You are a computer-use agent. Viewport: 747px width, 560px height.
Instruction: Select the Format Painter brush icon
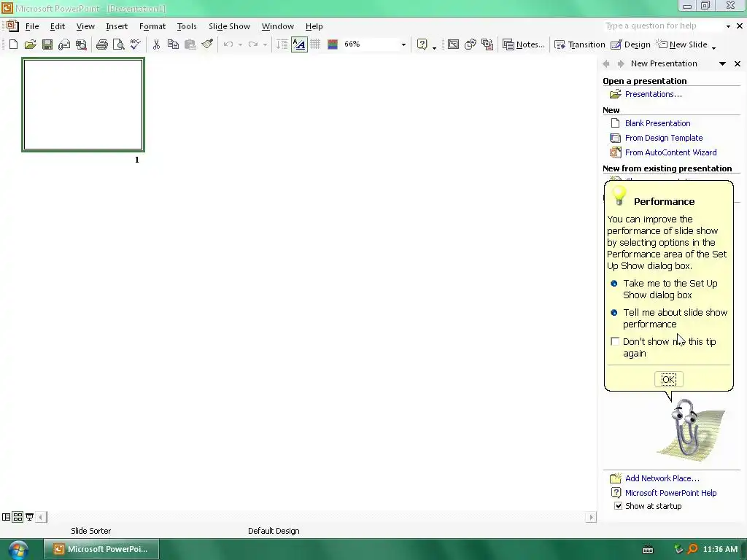206,44
